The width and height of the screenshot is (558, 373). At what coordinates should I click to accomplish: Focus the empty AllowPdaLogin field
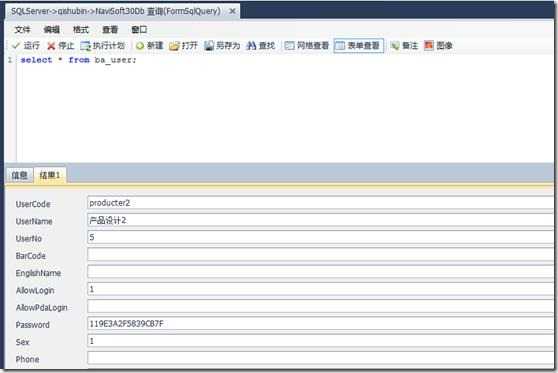320,306
